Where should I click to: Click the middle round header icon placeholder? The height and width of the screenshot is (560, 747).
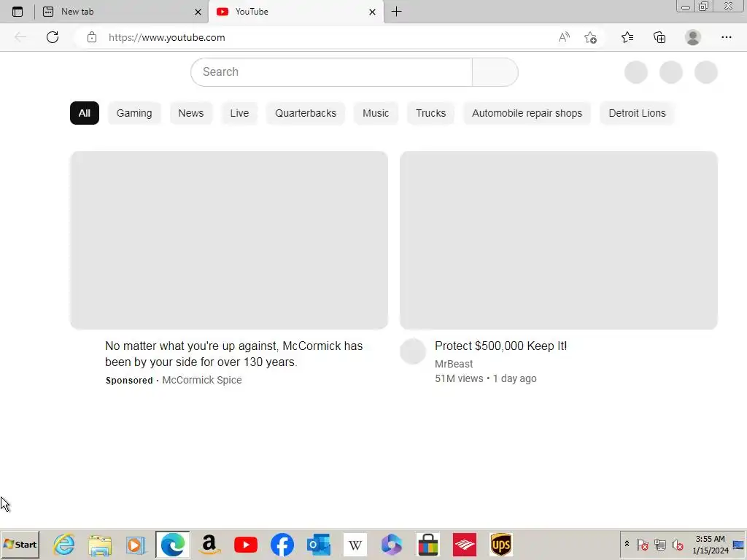point(671,72)
